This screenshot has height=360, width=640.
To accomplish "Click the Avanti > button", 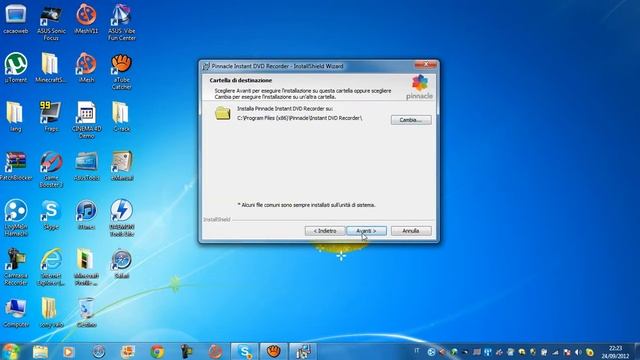I will [x=367, y=231].
